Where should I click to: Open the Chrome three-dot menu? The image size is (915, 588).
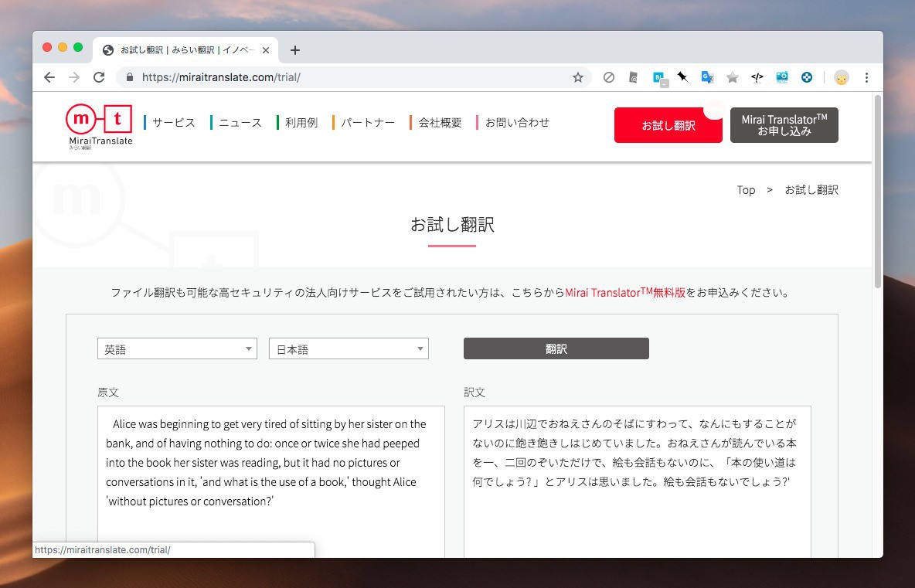(x=866, y=77)
